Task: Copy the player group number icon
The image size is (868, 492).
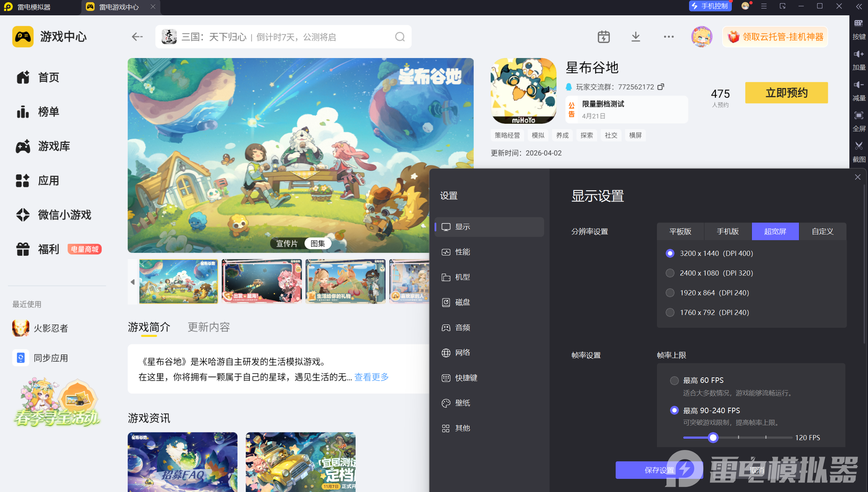Action: 661,87
